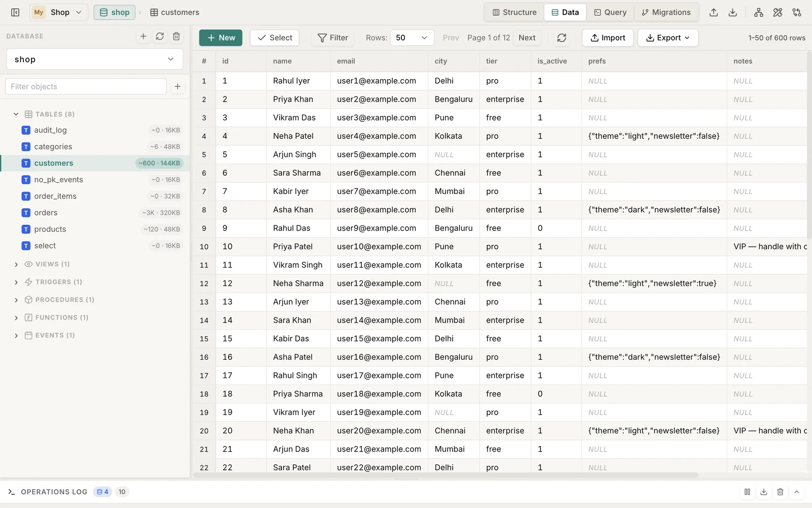
Task: Open the audit_log table
Action: [x=95, y=130]
